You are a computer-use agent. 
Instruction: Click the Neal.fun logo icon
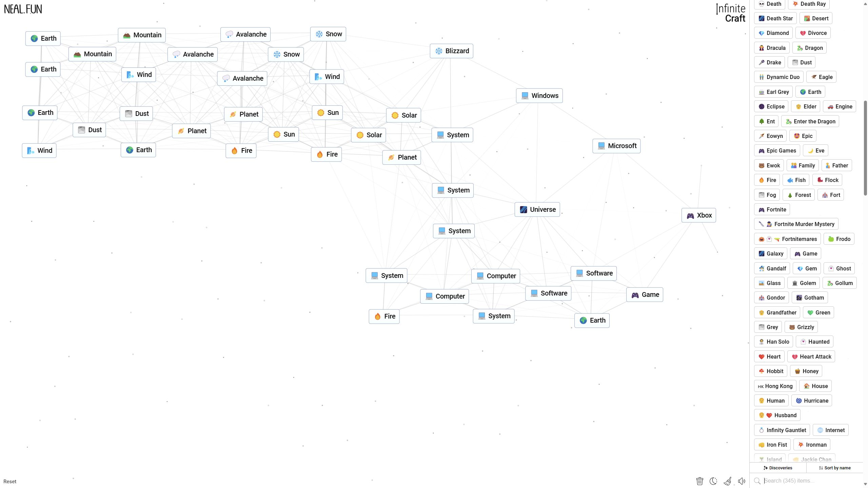(x=23, y=8)
